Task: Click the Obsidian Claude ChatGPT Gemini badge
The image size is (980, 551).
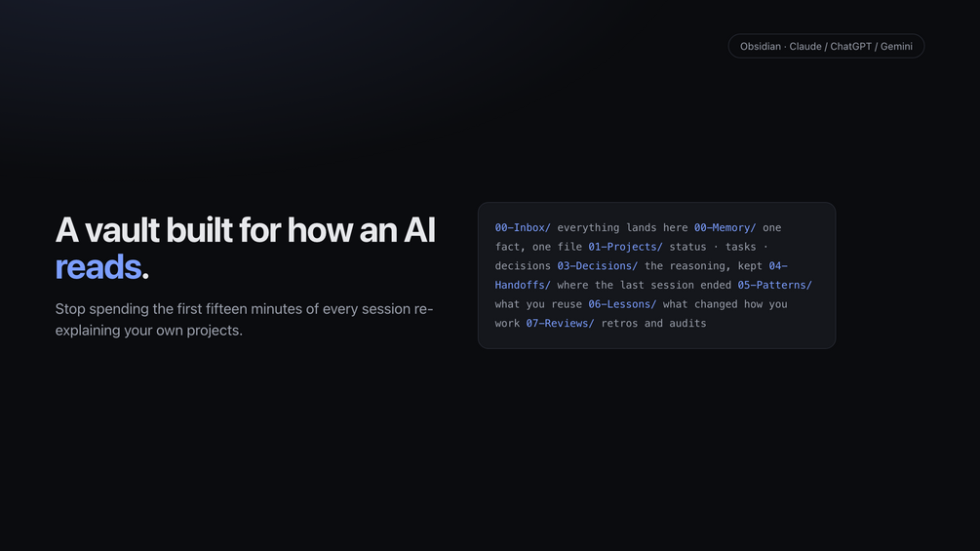Action: [x=826, y=46]
